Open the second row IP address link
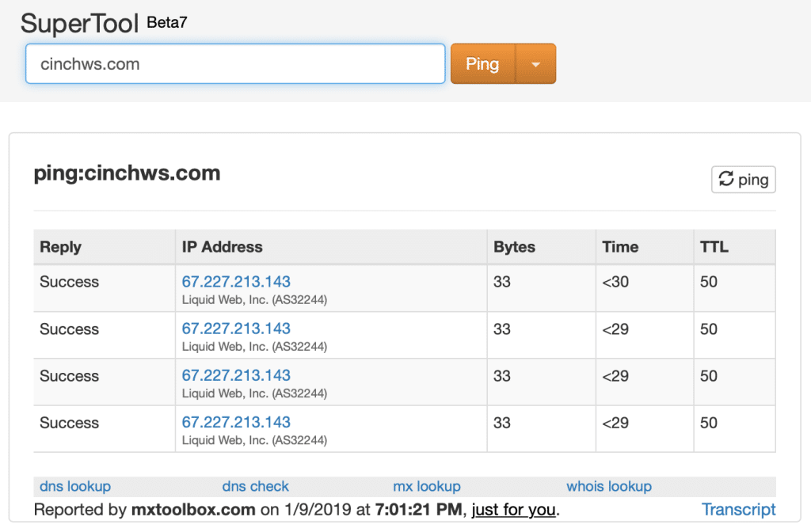 (x=236, y=329)
